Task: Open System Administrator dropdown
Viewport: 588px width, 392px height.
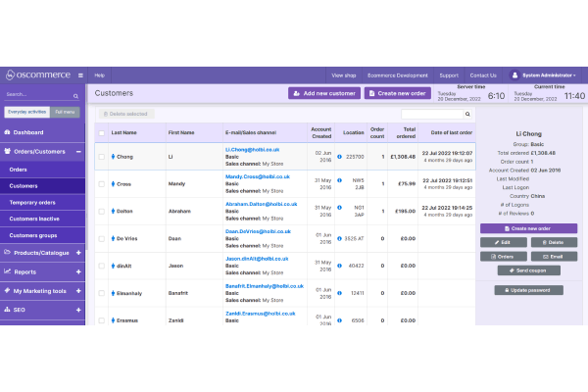Action: click(x=544, y=75)
